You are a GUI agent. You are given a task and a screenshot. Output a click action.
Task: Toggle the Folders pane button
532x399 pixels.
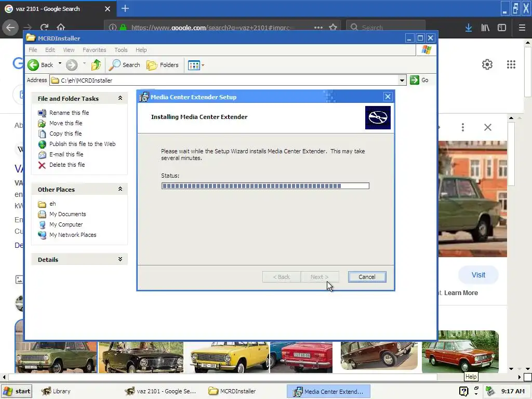[163, 65]
